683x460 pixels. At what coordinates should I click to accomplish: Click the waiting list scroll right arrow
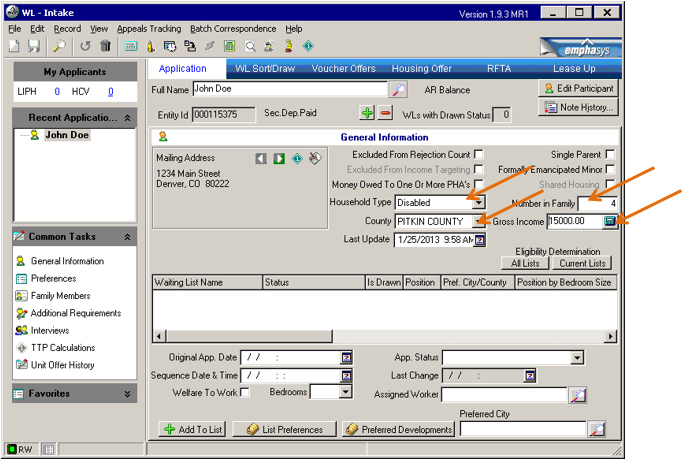coord(610,336)
